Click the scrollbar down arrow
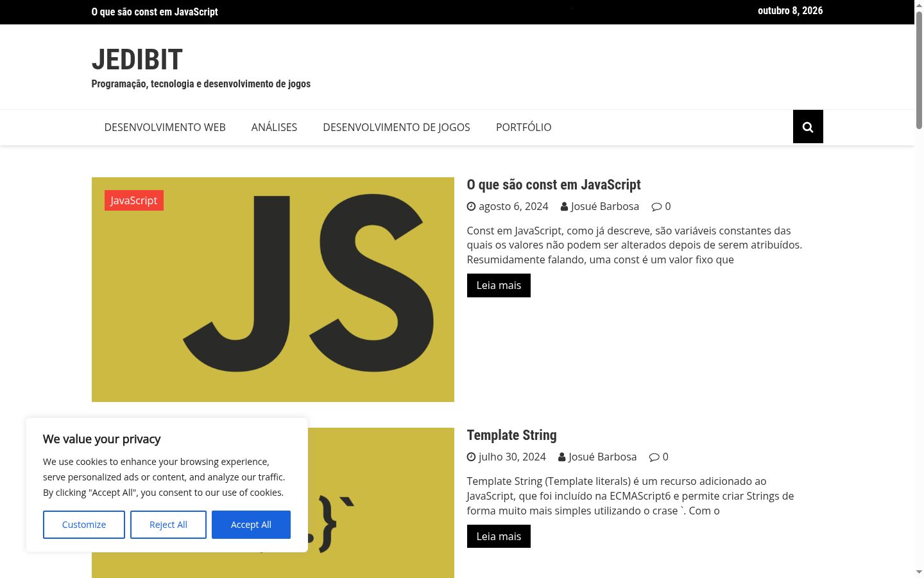The width and height of the screenshot is (924, 578). pyautogui.click(x=919, y=572)
